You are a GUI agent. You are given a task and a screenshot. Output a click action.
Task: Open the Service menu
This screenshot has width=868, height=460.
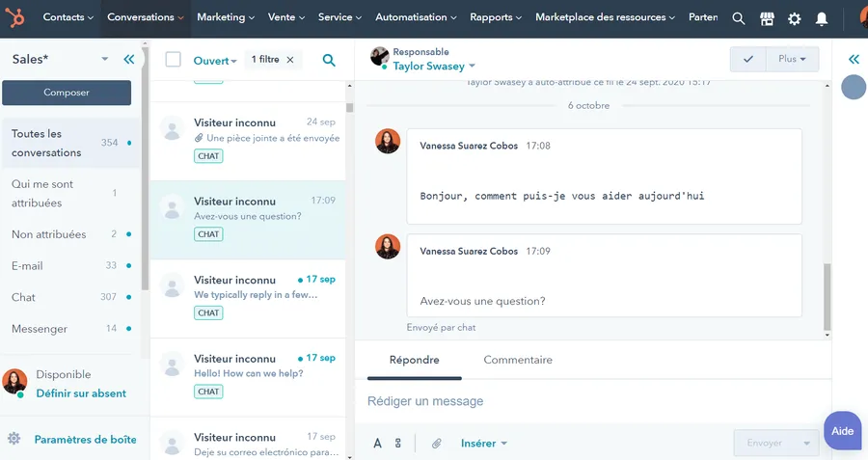click(x=339, y=17)
